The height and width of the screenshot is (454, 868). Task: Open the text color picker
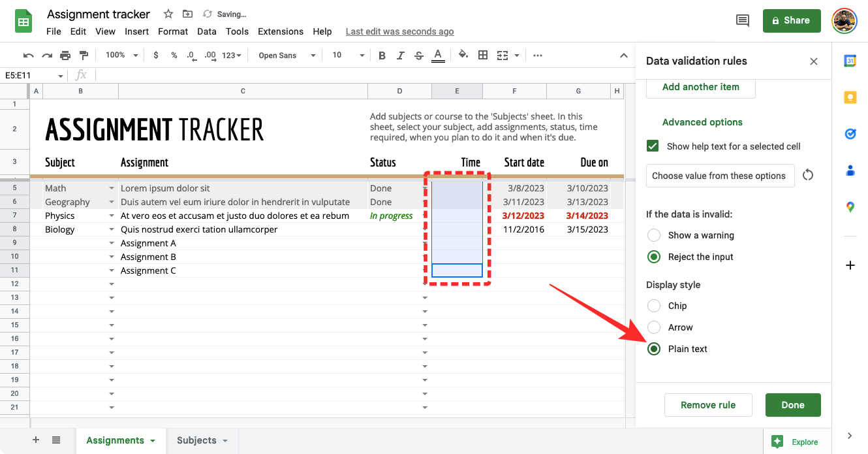(x=438, y=56)
